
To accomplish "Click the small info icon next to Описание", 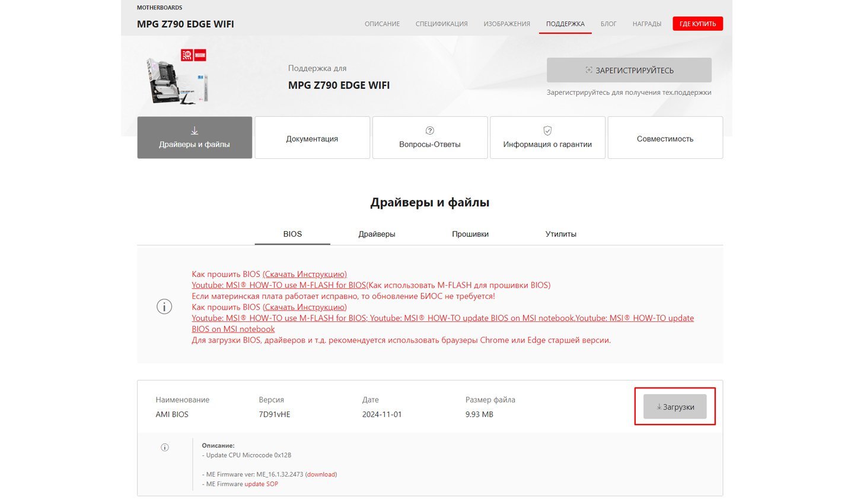I will pyautogui.click(x=165, y=448).
